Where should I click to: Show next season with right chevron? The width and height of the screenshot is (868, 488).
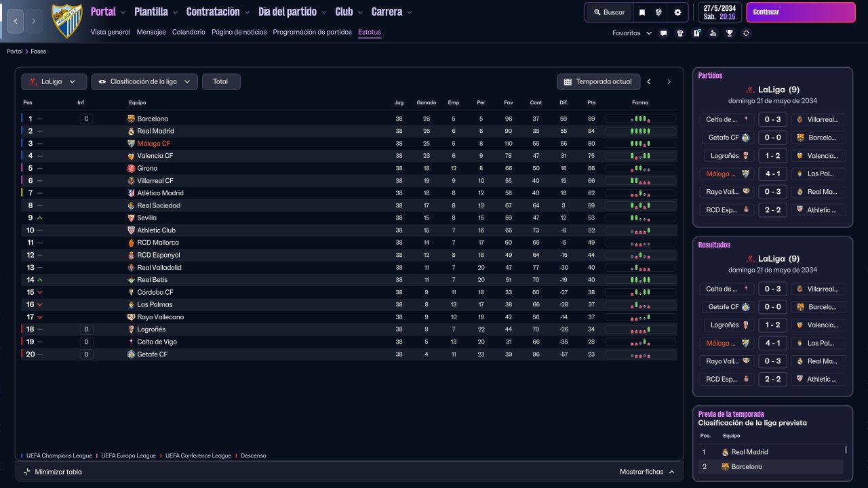pos(669,82)
